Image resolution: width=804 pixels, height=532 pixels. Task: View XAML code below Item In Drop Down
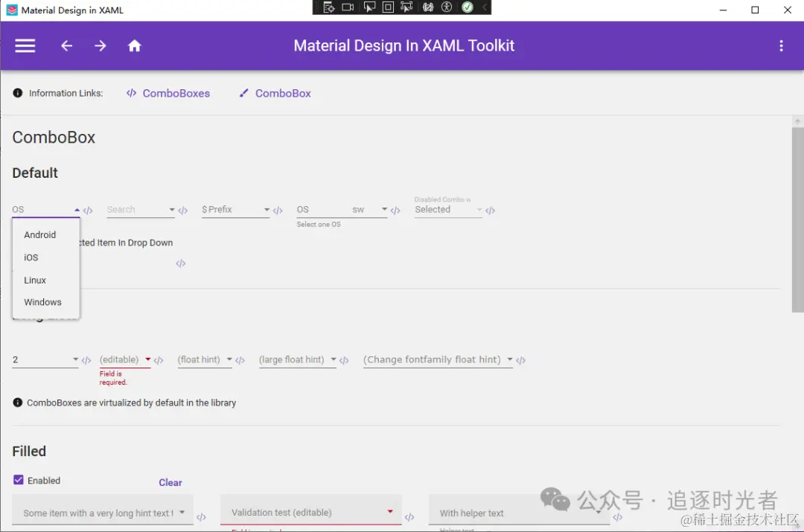(180, 263)
